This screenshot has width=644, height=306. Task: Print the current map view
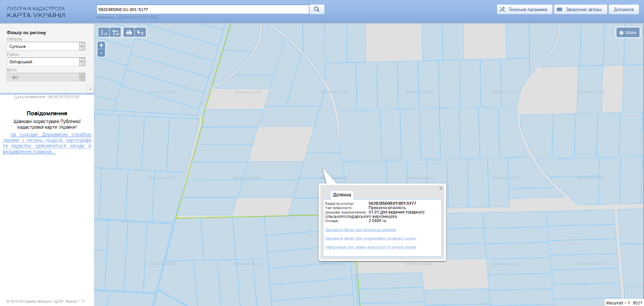pos(129,32)
